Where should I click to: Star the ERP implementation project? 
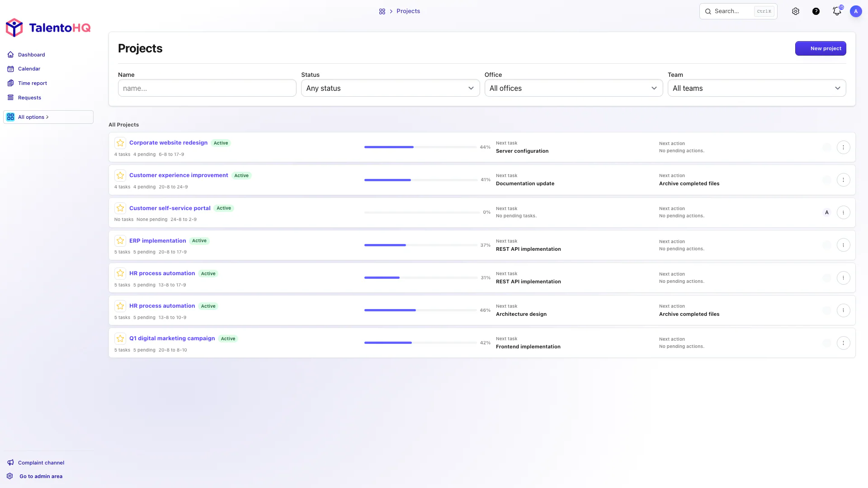(120, 241)
